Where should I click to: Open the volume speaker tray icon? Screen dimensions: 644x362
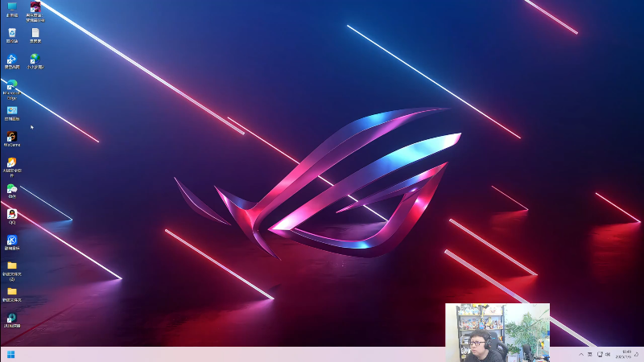pos(608,355)
